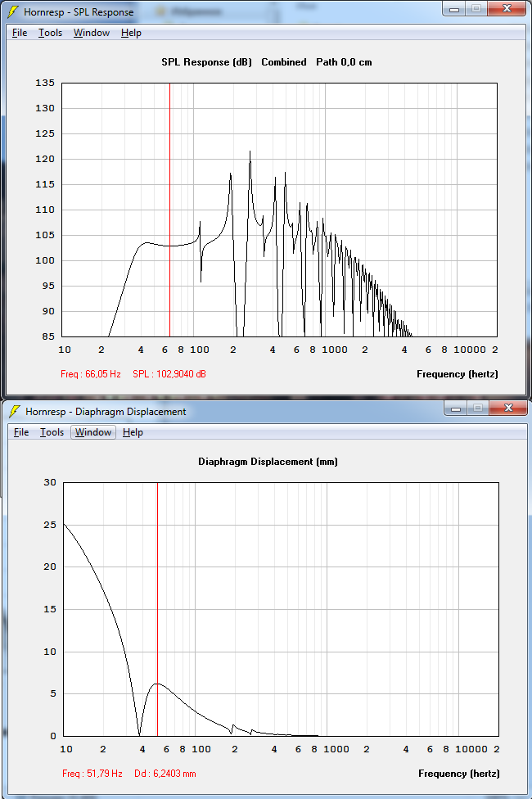Open Help menu in SPL Response window
This screenshot has height=799, width=532.
click(x=131, y=33)
